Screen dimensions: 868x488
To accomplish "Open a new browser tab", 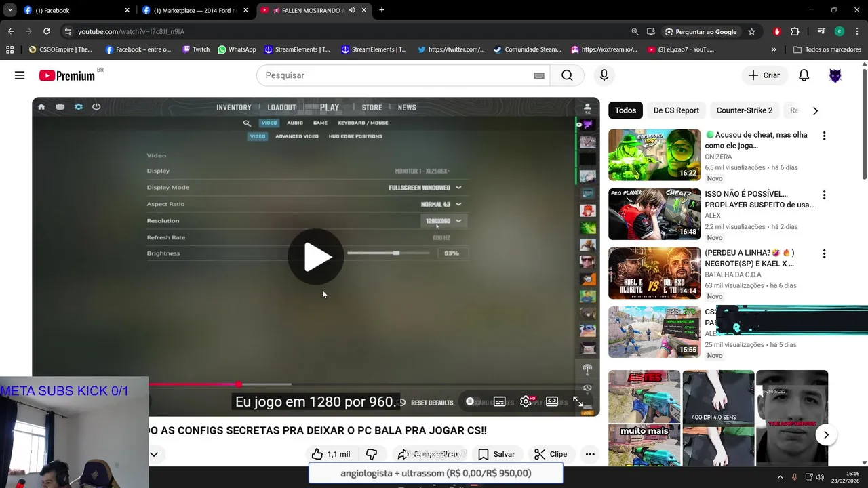I will pyautogui.click(x=382, y=10).
